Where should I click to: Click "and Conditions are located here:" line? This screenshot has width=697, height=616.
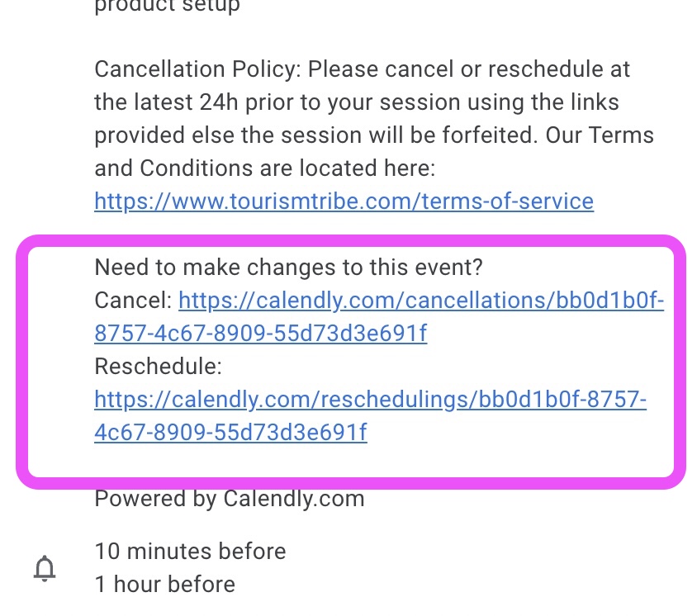(265, 168)
